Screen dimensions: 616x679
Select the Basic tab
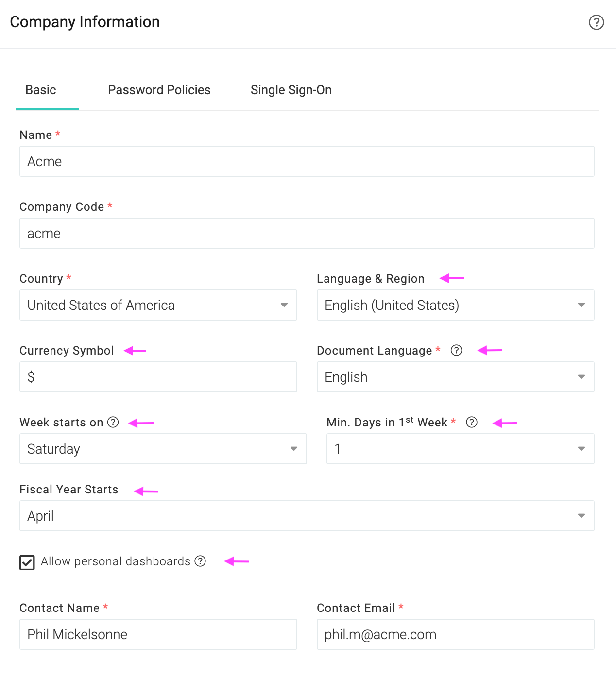point(41,90)
